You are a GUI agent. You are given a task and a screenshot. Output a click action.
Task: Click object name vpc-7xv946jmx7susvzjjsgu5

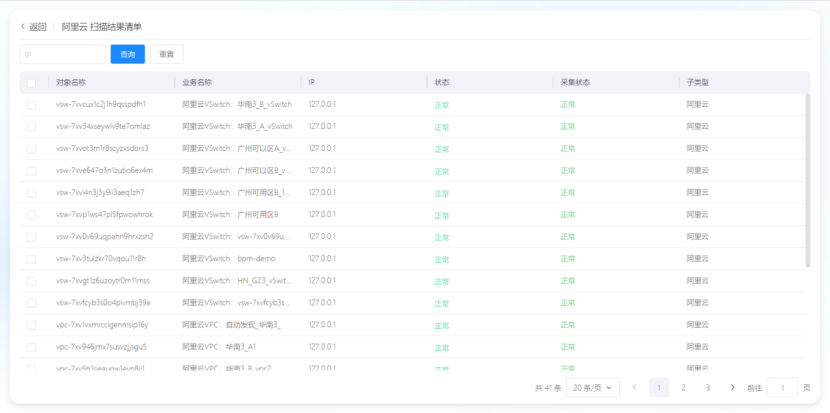(x=101, y=347)
